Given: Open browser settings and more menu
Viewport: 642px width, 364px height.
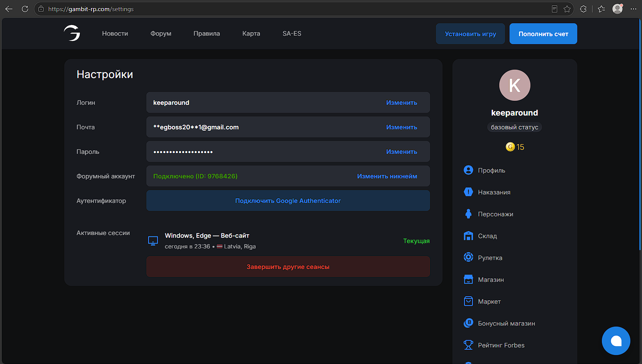Looking at the screenshot, I should (x=634, y=9).
